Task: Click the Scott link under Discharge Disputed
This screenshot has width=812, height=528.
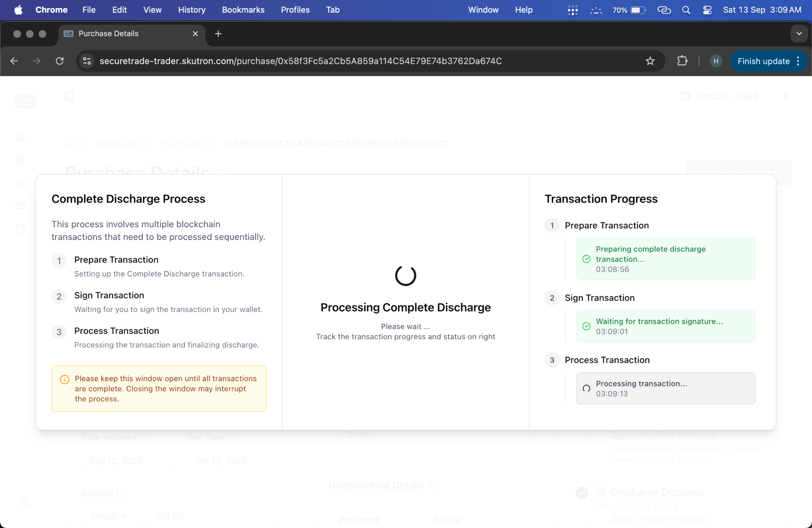Action: click(622, 518)
